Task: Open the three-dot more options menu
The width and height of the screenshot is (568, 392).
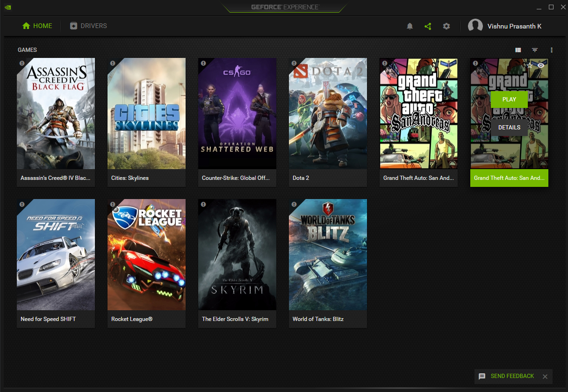Action: 552,50
